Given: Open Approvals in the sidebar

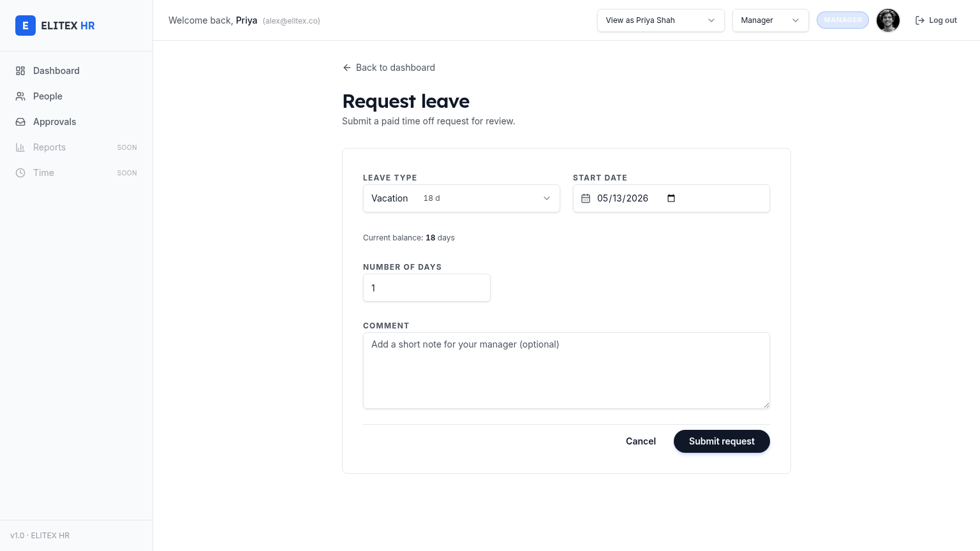Looking at the screenshot, I should point(77,122).
